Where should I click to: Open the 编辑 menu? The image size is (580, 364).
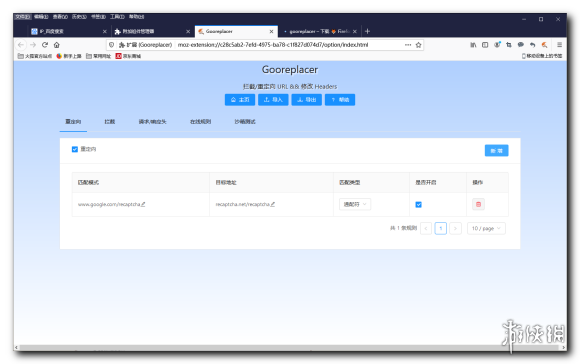pos(41,17)
